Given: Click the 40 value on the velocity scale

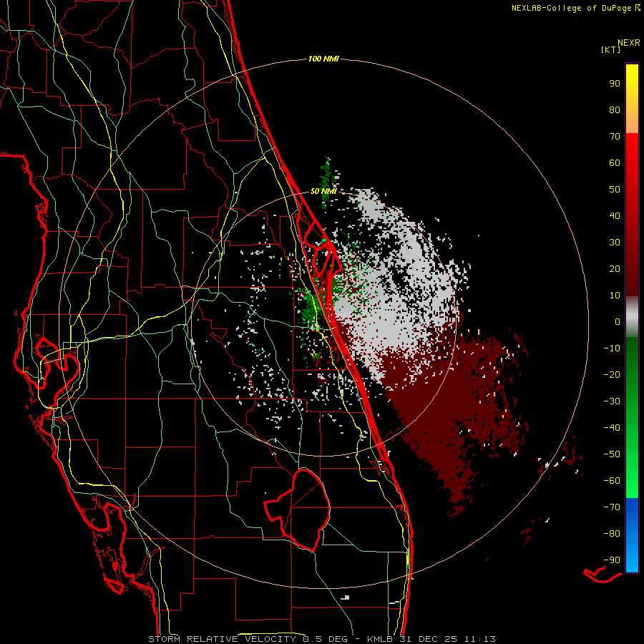Looking at the screenshot, I should coord(615,215).
